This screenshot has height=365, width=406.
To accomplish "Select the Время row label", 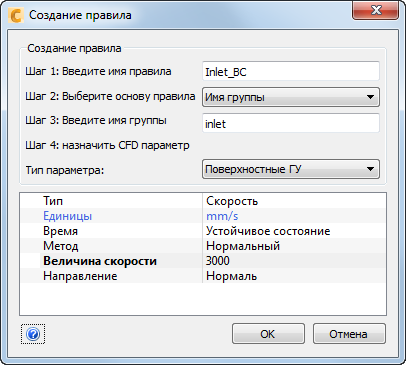I will [61, 231].
